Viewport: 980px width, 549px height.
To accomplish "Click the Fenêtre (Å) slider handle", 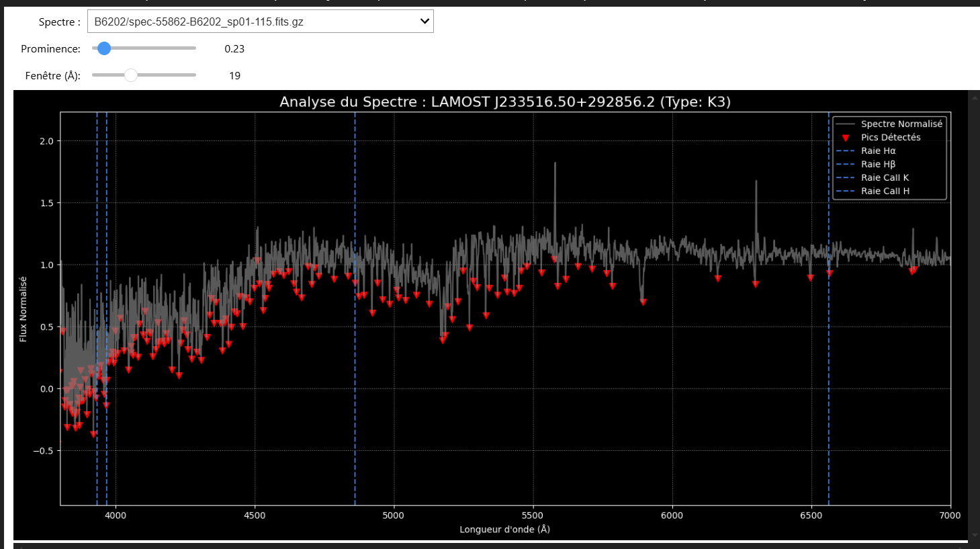I will tap(131, 75).
